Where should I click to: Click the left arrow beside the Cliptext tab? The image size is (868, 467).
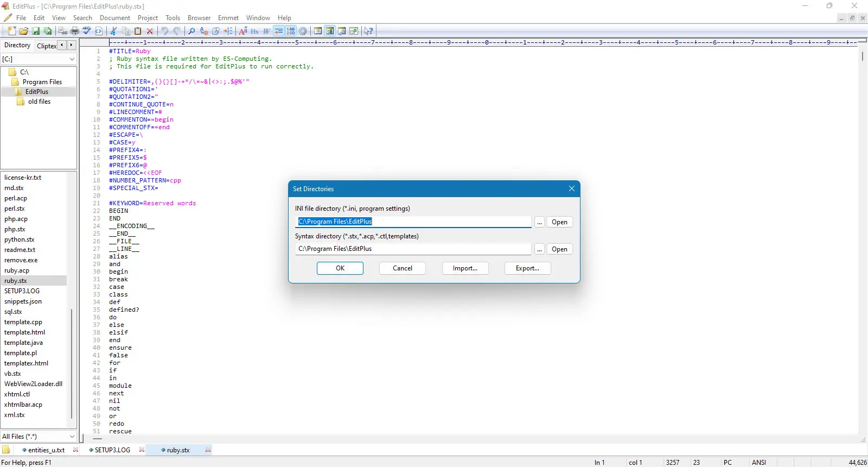62,45
